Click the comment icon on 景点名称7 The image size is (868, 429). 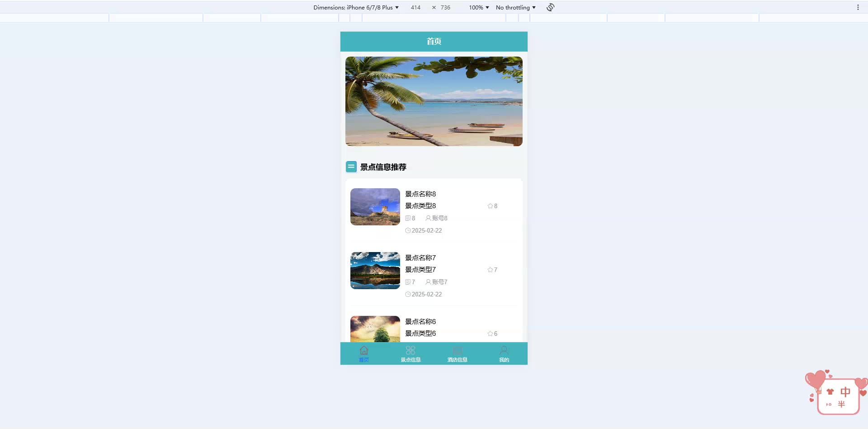coord(408,282)
